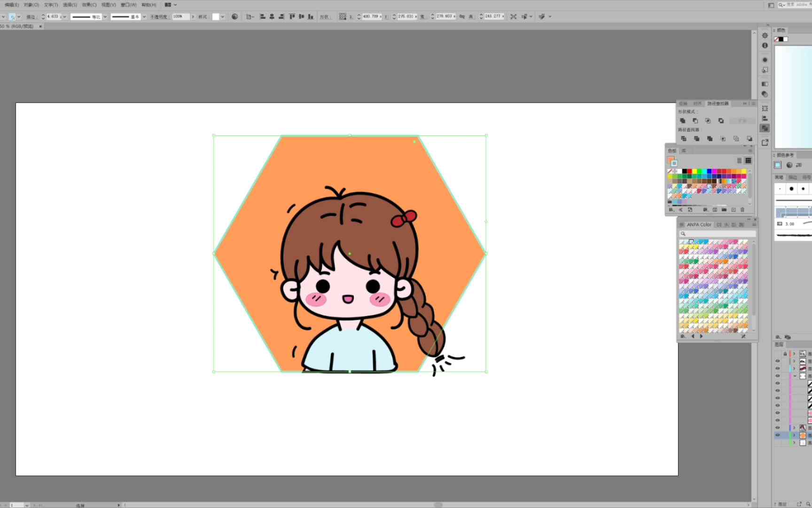Viewport: 812px width, 508px height.
Task: Open the 效果(C) menu
Action: 89,5
